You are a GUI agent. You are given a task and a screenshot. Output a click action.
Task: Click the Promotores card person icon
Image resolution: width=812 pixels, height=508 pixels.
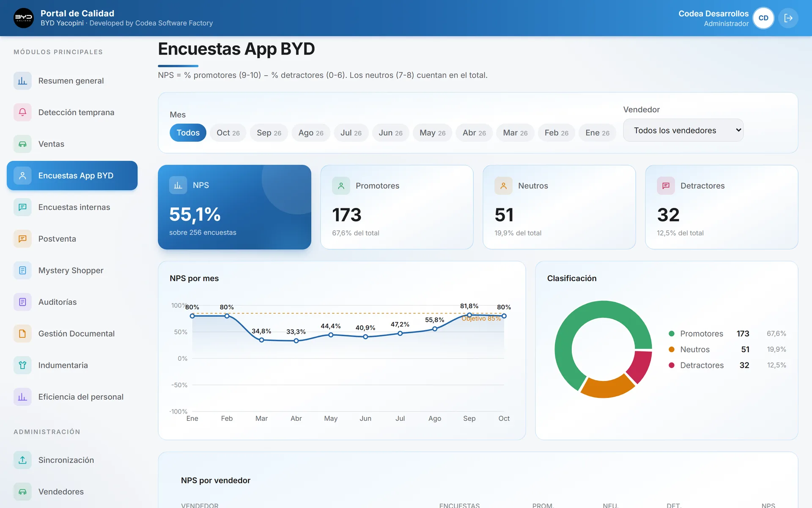tap(341, 185)
